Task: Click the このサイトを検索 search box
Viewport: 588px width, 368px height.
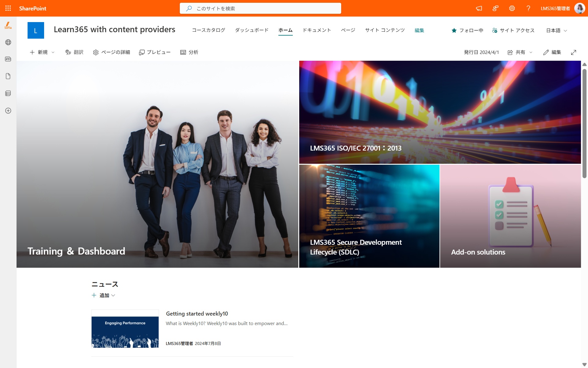Action: point(260,8)
